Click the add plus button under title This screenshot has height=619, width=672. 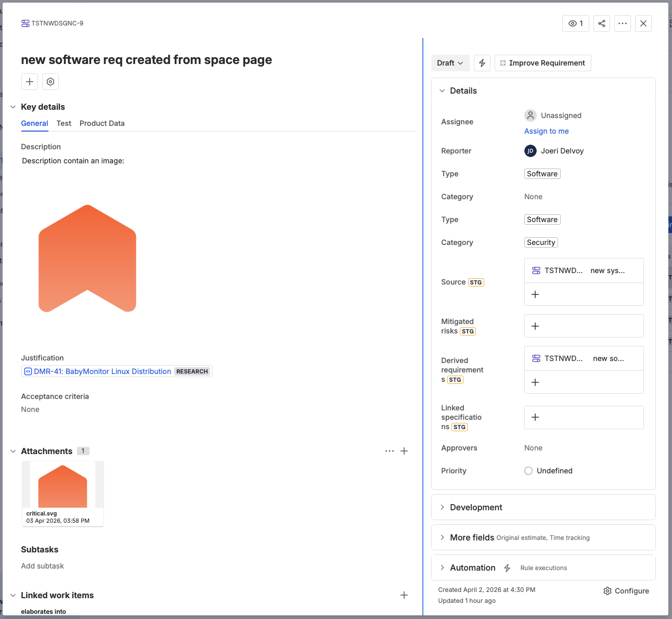coord(30,82)
